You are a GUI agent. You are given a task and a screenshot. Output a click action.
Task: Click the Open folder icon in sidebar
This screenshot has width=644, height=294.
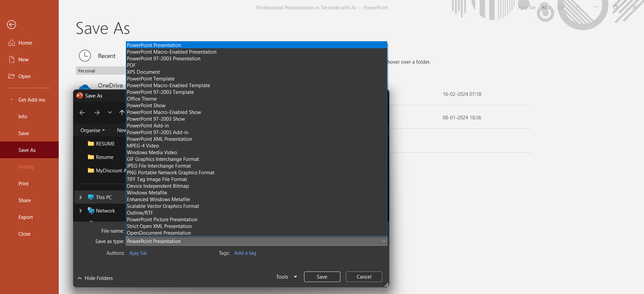pyautogui.click(x=12, y=76)
